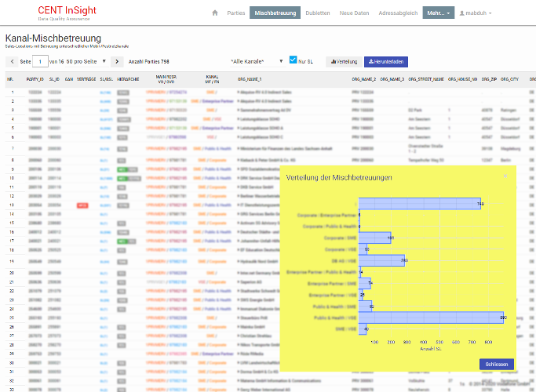The width and height of the screenshot is (536, 392).
Task: Click the Verteilung button
Action: click(x=342, y=61)
